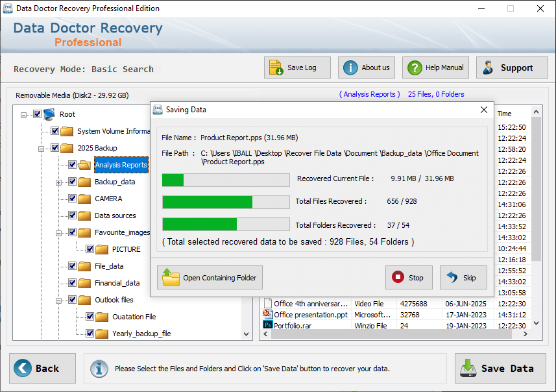Click the Financial_data folder icon
Image resolution: width=556 pixels, height=392 pixels.
coord(84,283)
